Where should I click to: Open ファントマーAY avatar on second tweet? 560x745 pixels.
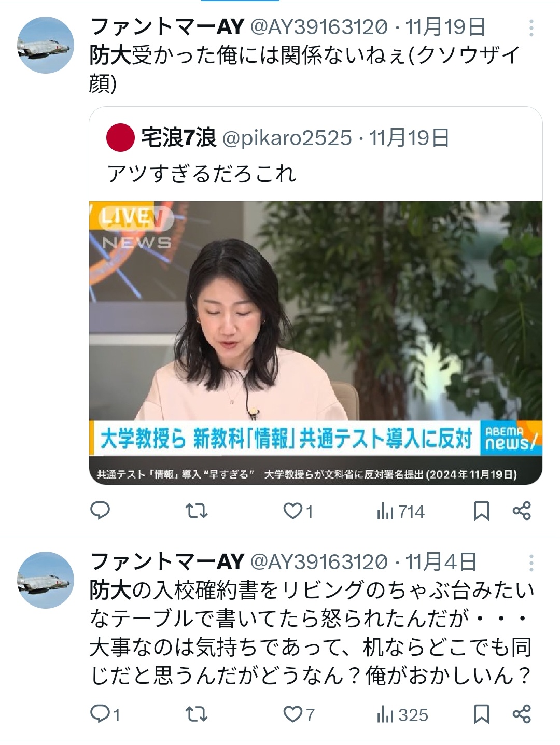[x=46, y=580]
